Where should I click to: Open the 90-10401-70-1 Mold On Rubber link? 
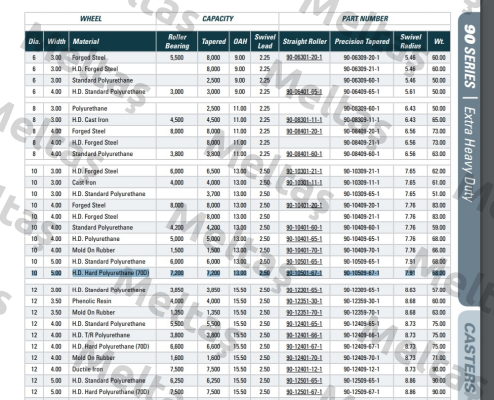click(304, 250)
